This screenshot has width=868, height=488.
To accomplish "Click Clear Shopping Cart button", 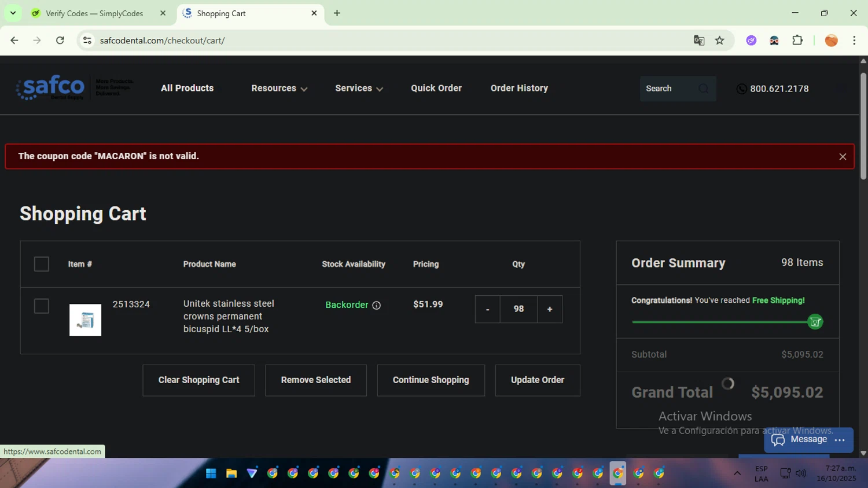I will coord(199,380).
